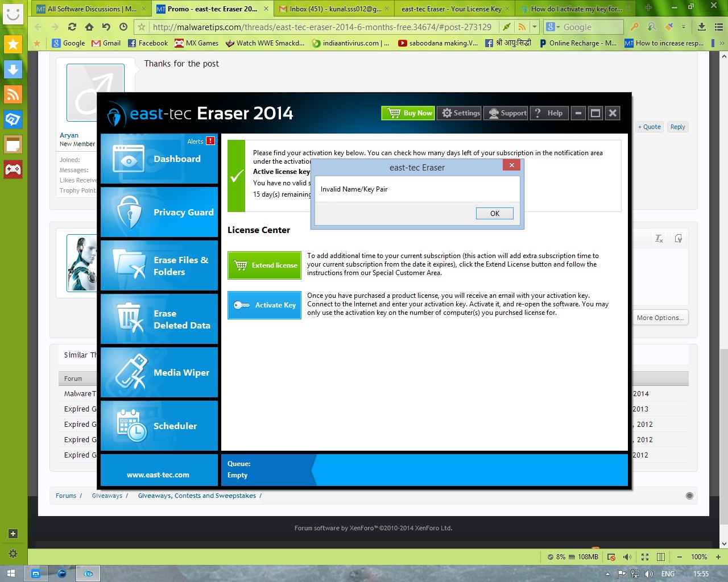Open the sidebar RSS feed reader icon
The image size is (728, 582).
13,94
